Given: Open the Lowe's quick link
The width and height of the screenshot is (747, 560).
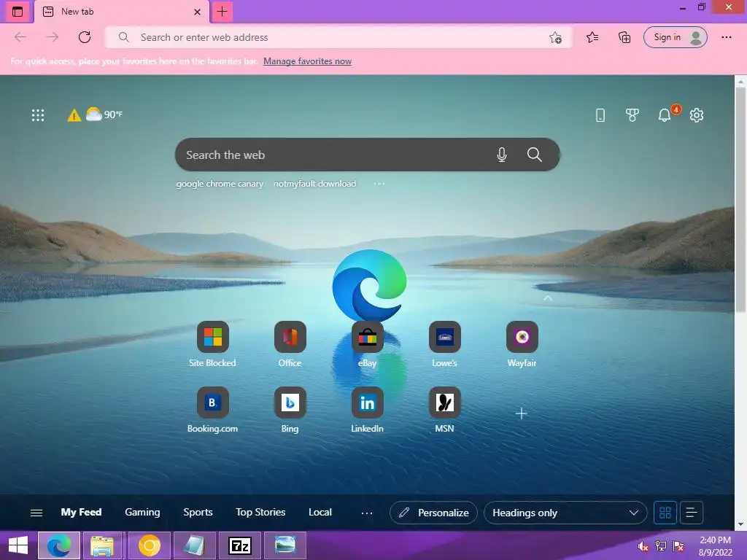Looking at the screenshot, I should click(444, 345).
